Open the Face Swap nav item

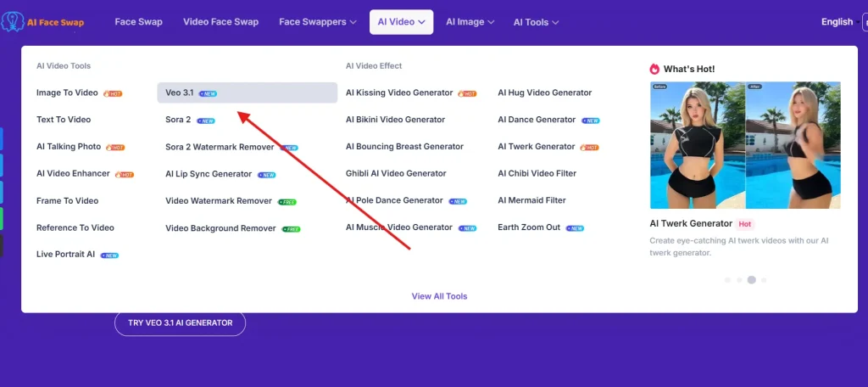[138, 22]
